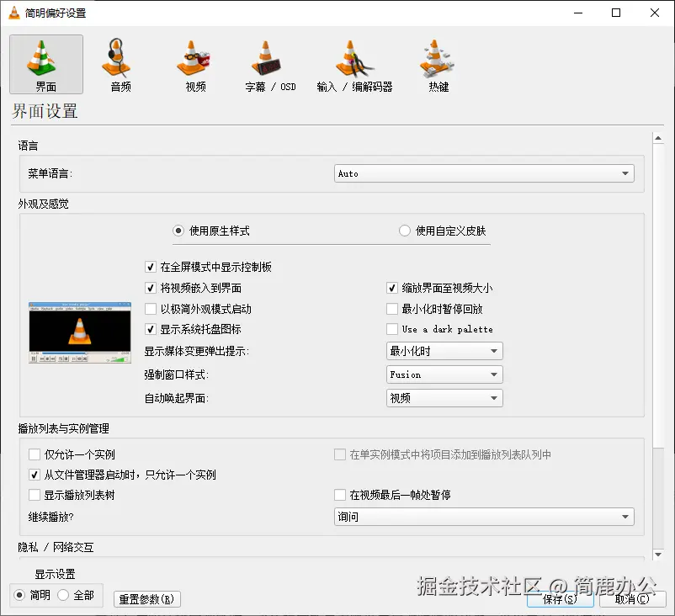Click the 取消(C) button
675x616 pixels.
632,599
